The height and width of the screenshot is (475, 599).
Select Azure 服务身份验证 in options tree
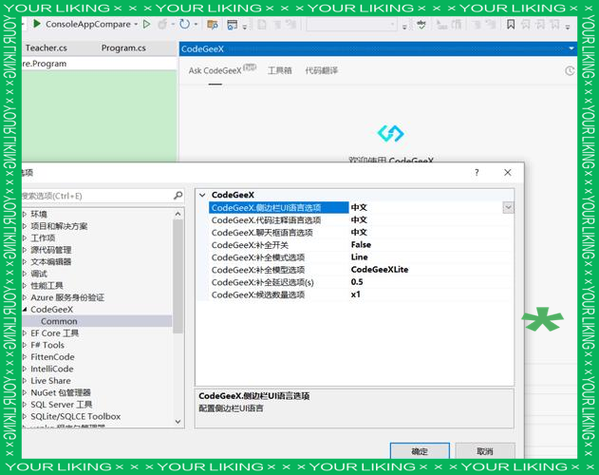pyautogui.click(x=67, y=297)
